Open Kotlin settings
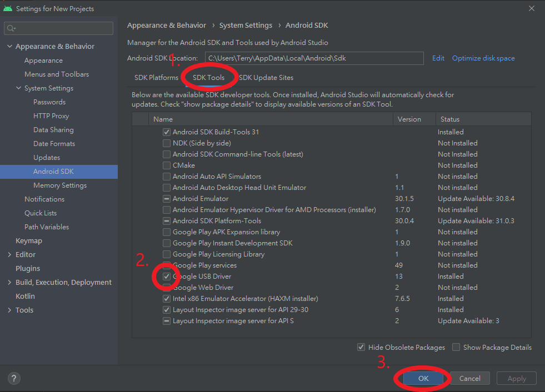 pyautogui.click(x=25, y=296)
